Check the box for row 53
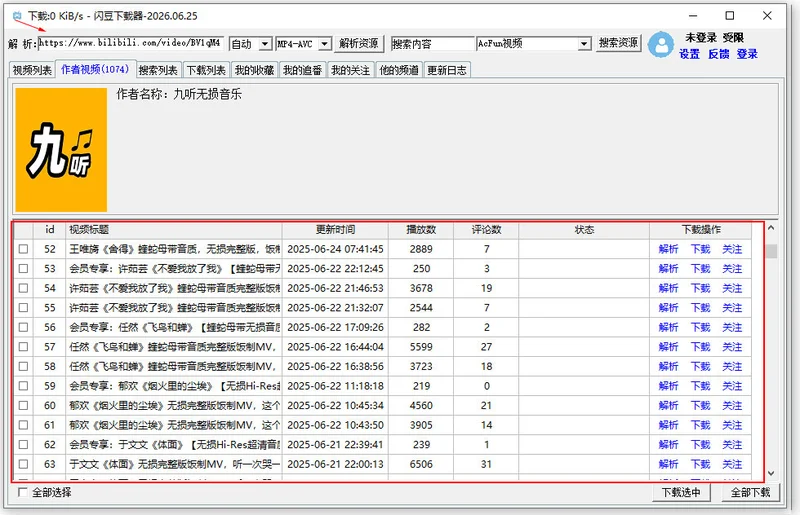This screenshot has width=800, height=515. pos(23,268)
